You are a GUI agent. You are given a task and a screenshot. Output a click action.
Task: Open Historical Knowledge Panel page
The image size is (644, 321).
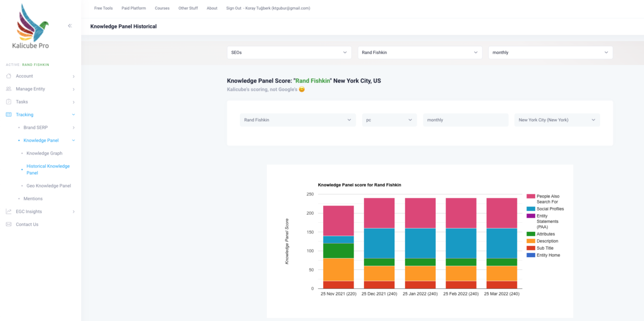point(48,170)
